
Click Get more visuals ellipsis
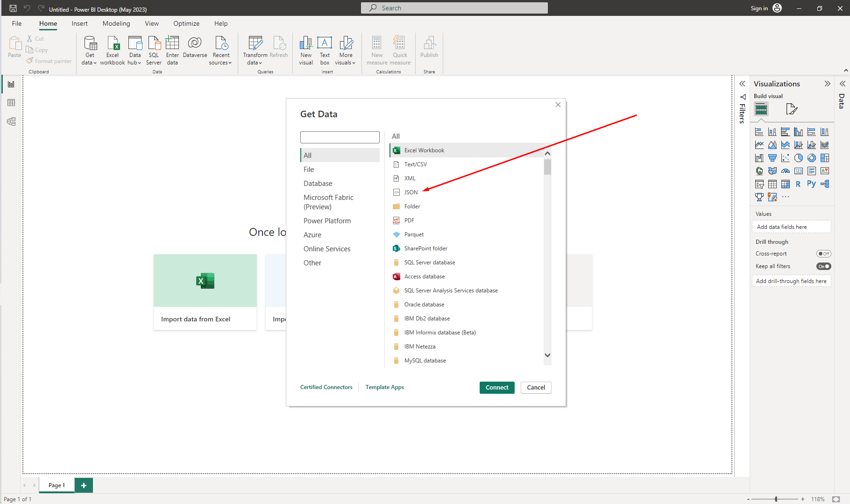click(786, 197)
